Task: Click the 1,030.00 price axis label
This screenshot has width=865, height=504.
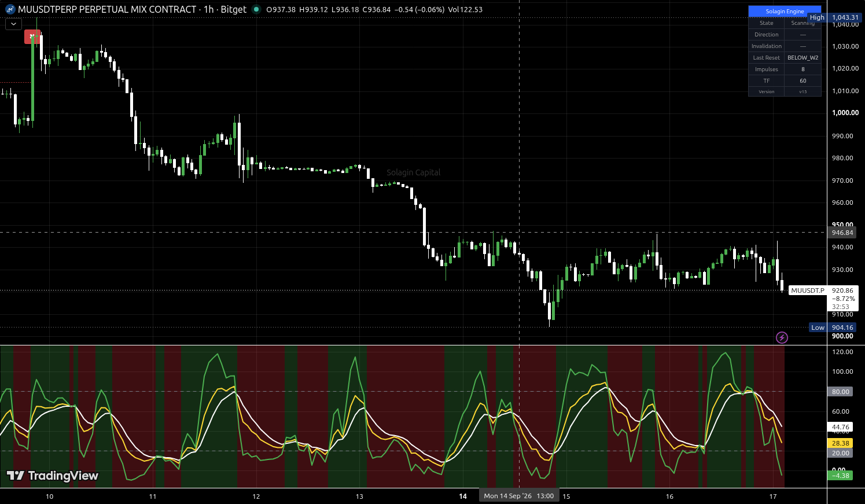Action: coord(845,46)
